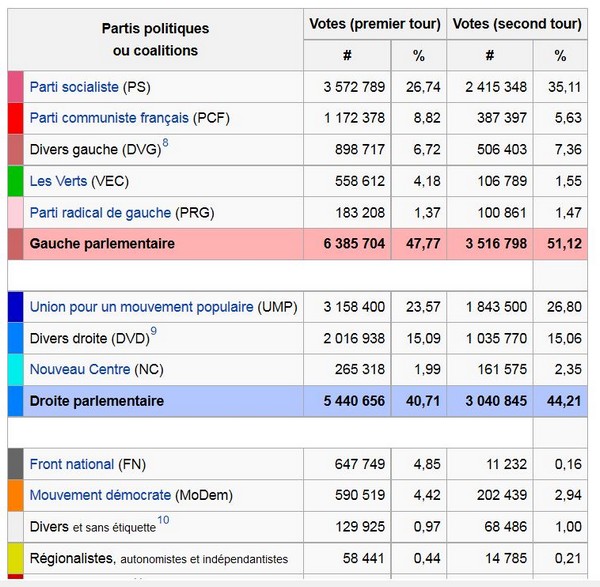Screen dimensions: 600x587
Task: Click the red PCF color swatch
Action: [x=15, y=119]
